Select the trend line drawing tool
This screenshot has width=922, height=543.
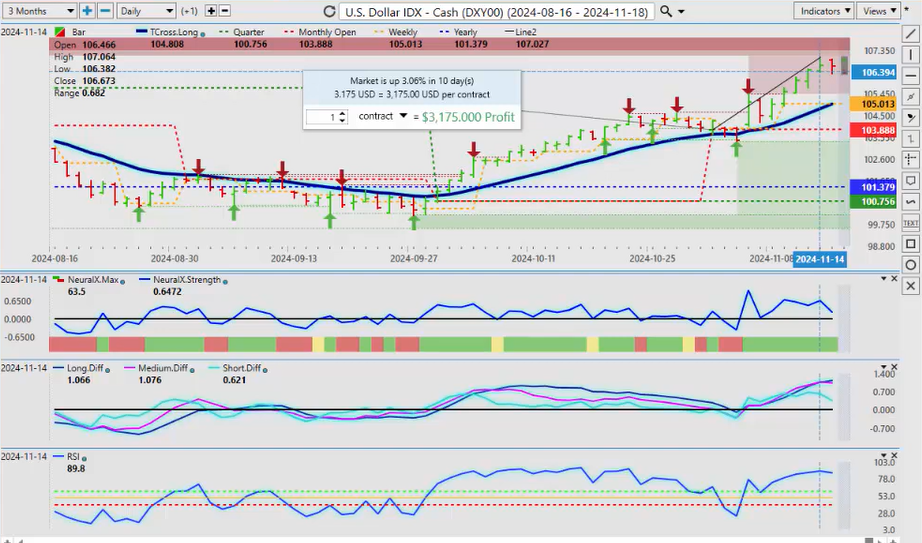tap(910, 34)
